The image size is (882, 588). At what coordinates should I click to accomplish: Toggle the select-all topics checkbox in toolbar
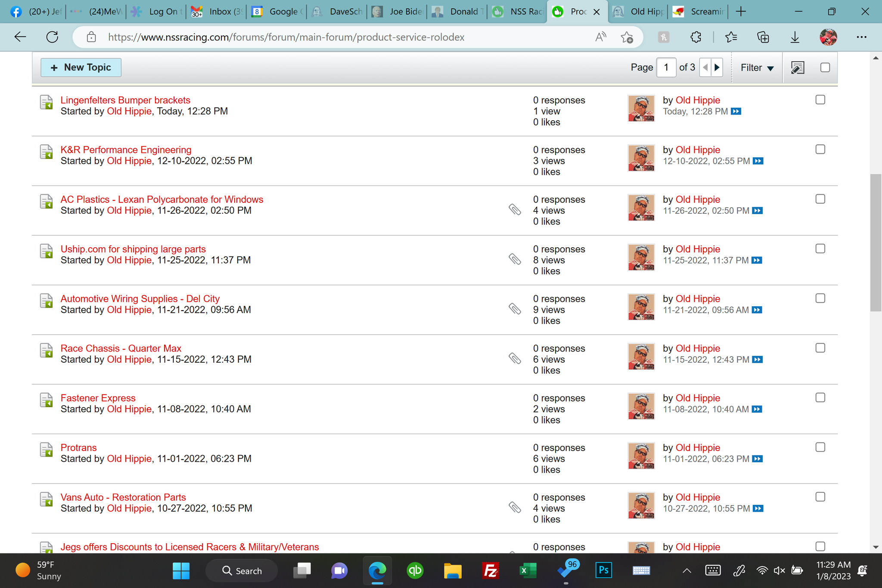[825, 68]
